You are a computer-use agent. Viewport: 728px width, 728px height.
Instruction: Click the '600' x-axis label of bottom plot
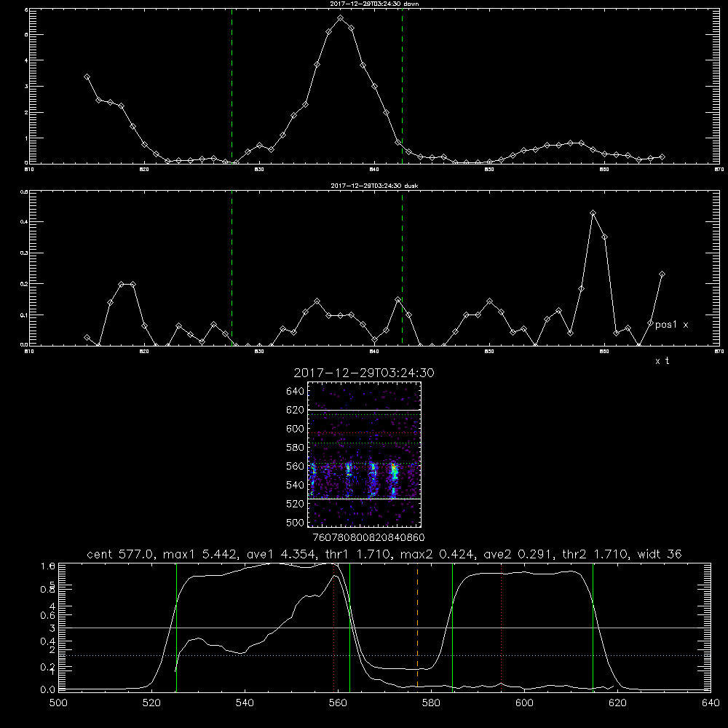click(524, 703)
